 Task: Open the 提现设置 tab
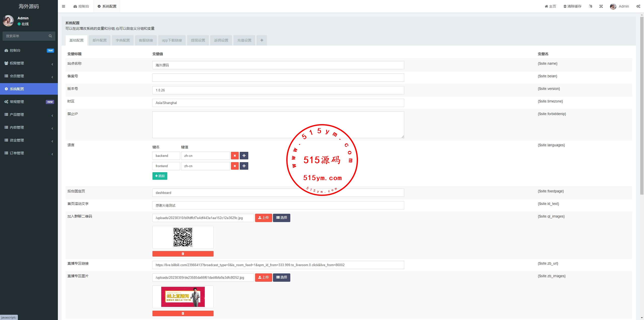198,40
